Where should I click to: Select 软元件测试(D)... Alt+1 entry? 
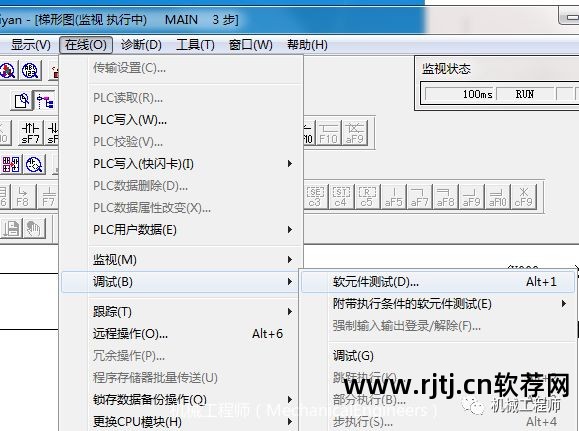438,282
